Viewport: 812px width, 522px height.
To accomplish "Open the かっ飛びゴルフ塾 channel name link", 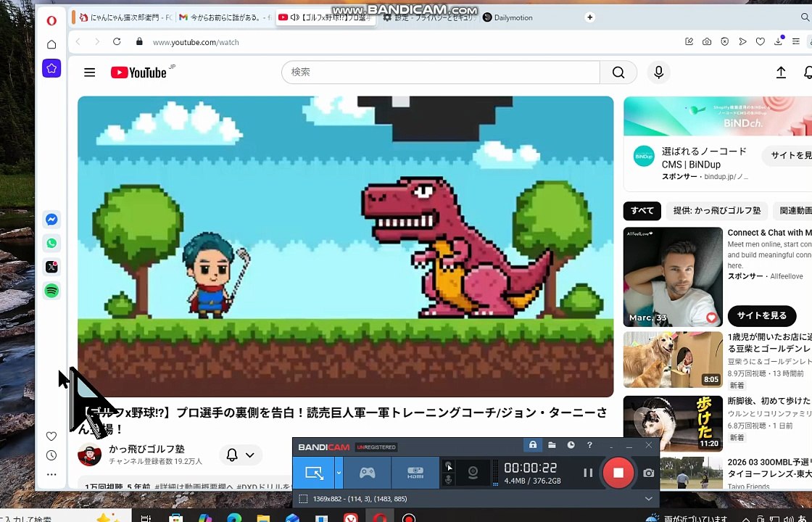I will click(146, 449).
